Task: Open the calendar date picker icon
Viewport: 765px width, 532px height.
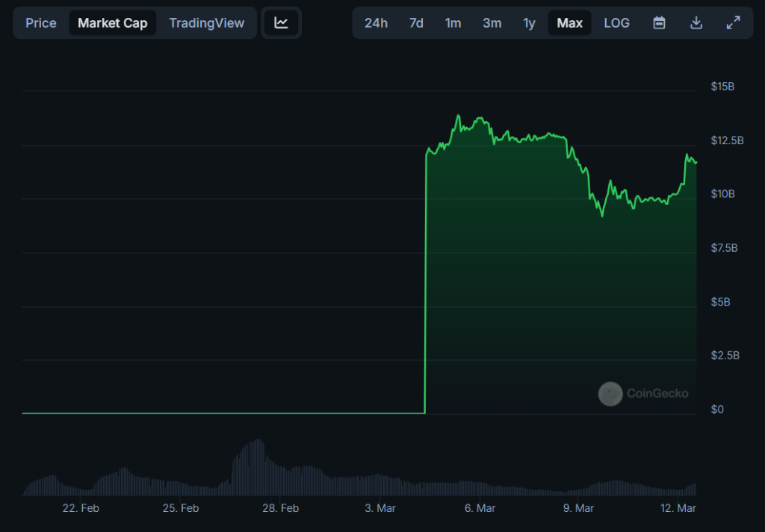Action: [659, 23]
